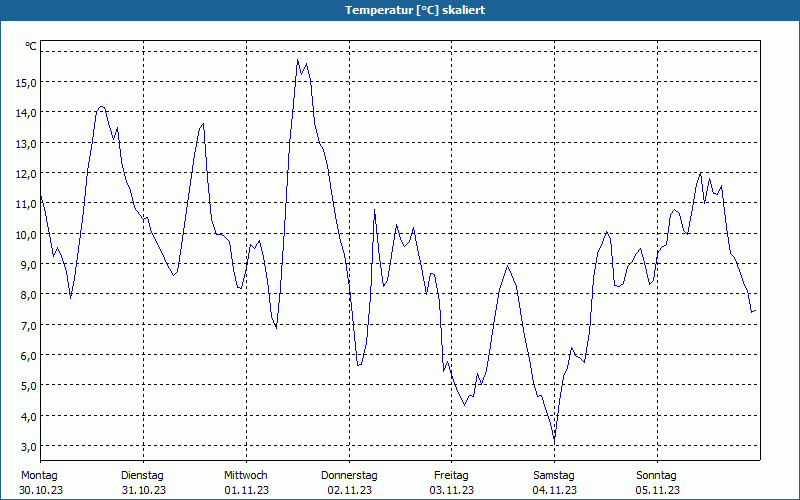Screen dimensions: 800x500
Task: Select the 15,0 y-axis label
Action: click(26, 83)
